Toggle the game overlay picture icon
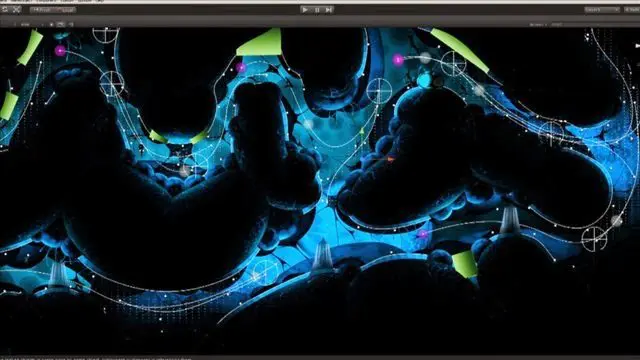Screen dimensions: 640x360 click(60, 24)
